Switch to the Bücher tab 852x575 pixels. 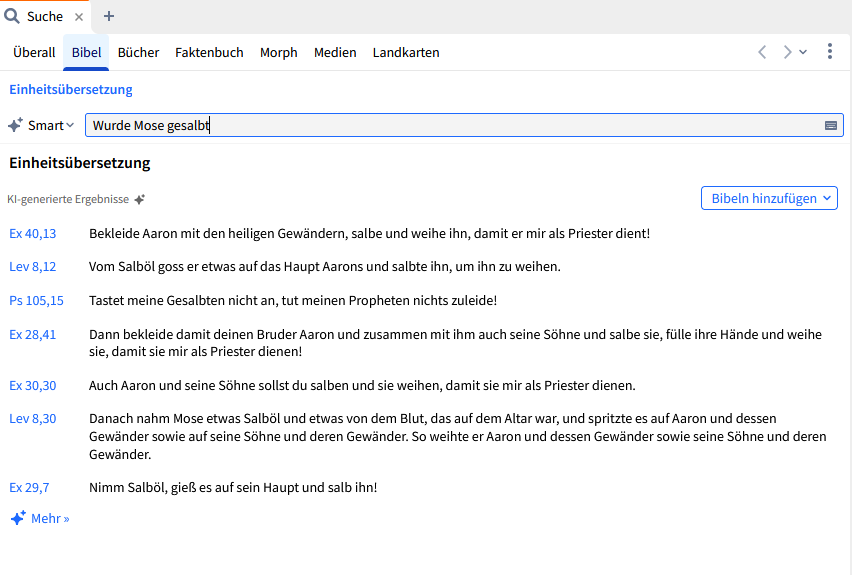coord(139,53)
